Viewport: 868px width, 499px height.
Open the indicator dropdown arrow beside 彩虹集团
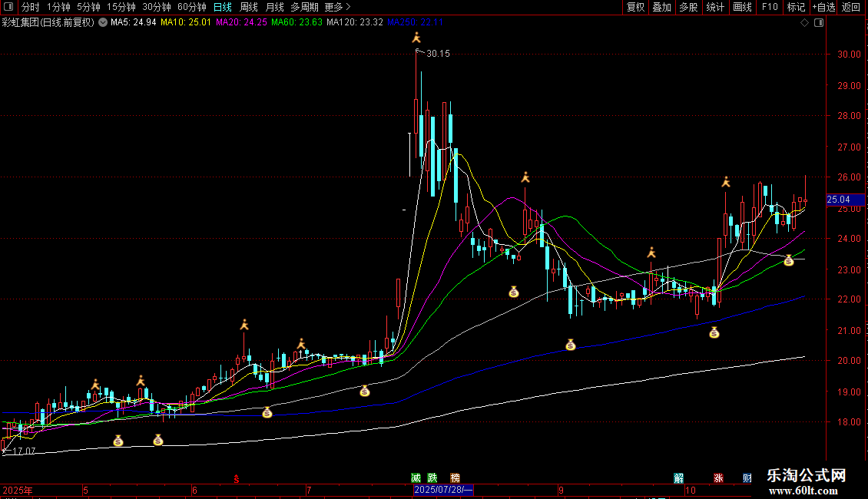[x=103, y=23]
